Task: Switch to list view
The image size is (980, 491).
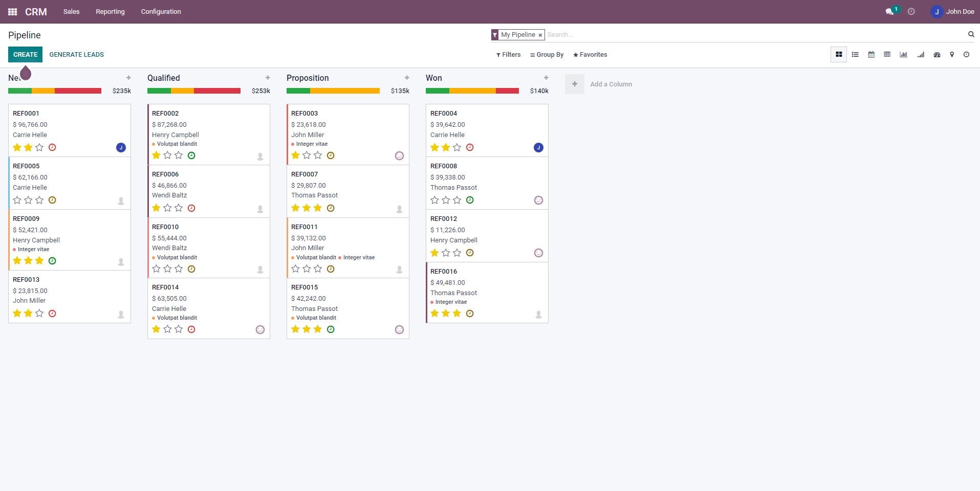Action: tap(855, 55)
